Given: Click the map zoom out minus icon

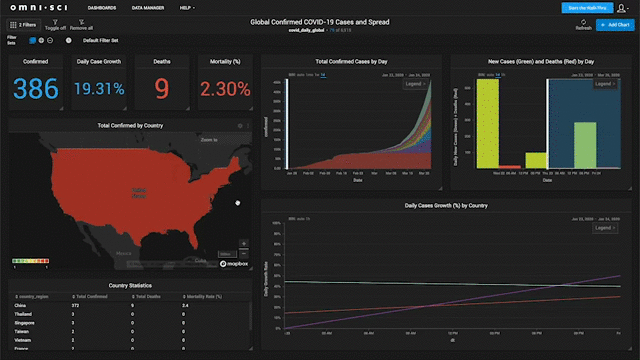Looking at the screenshot, I should [x=244, y=253].
